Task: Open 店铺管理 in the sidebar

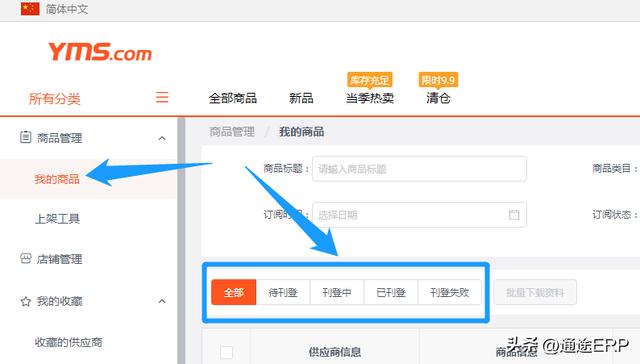Action: (x=60, y=259)
